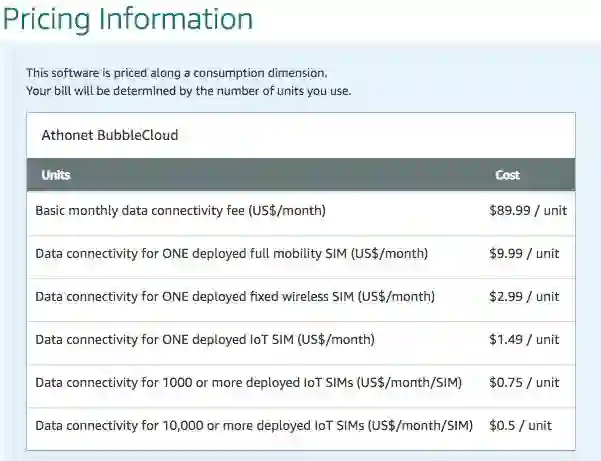The height and width of the screenshot is (461, 601).
Task: Click the 'Your bill will be determined' text
Action: tap(188, 92)
